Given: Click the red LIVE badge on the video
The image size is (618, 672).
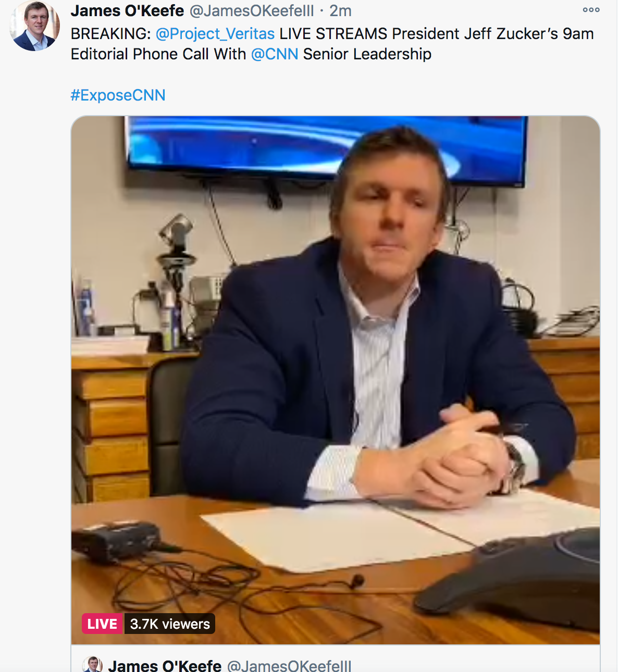Looking at the screenshot, I should tap(103, 624).
